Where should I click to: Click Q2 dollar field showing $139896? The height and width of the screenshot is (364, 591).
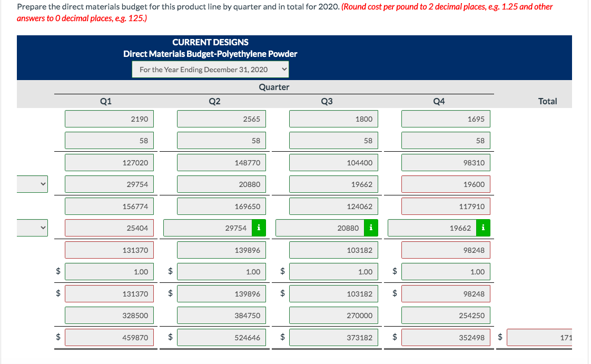coord(222,294)
